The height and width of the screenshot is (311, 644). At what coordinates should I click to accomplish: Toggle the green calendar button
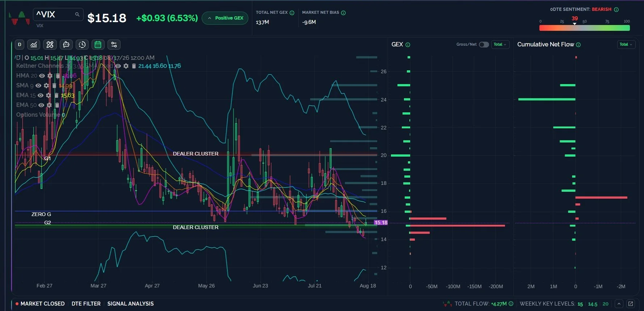point(98,45)
